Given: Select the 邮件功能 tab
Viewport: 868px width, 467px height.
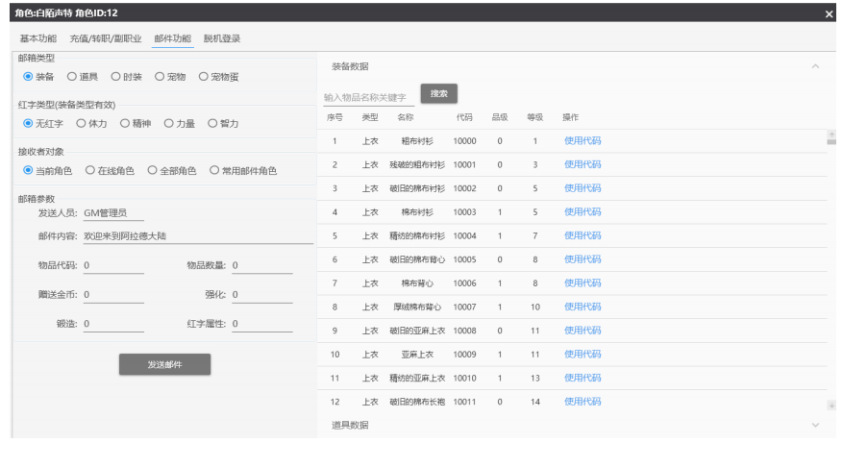Looking at the screenshot, I should click(x=173, y=38).
